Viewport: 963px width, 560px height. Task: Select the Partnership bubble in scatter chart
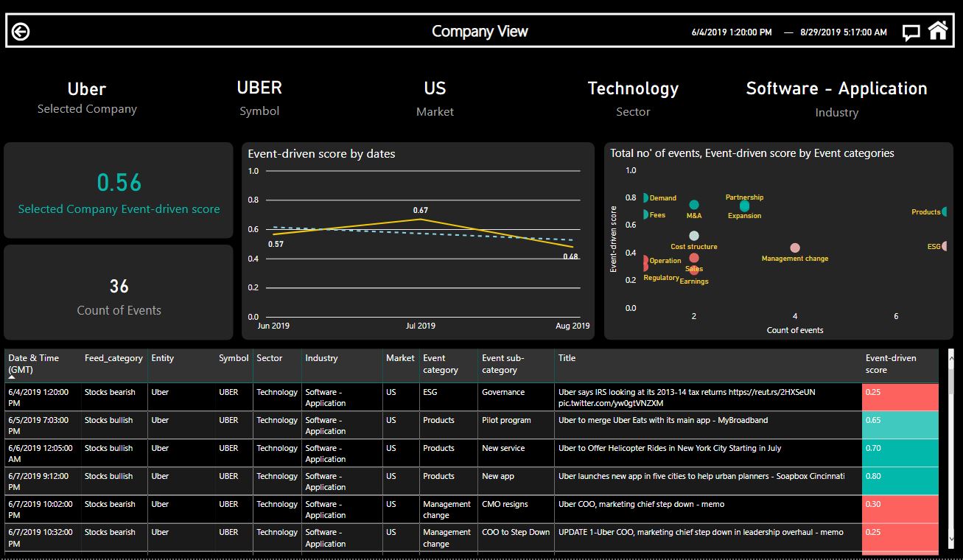coord(744,206)
